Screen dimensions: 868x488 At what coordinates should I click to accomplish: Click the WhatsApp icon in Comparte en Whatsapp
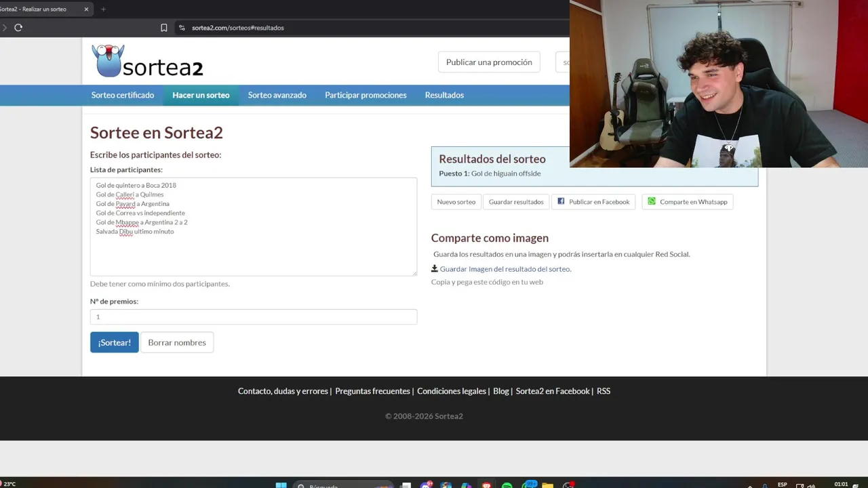click(x=652, y=201)
